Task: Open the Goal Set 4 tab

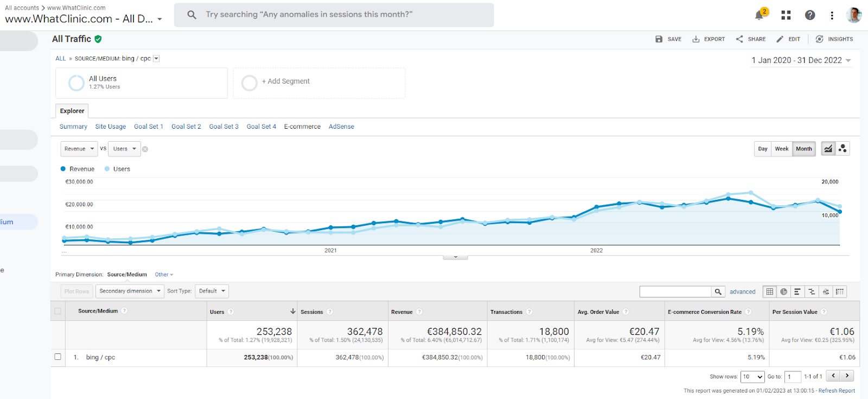Action: 261,126
